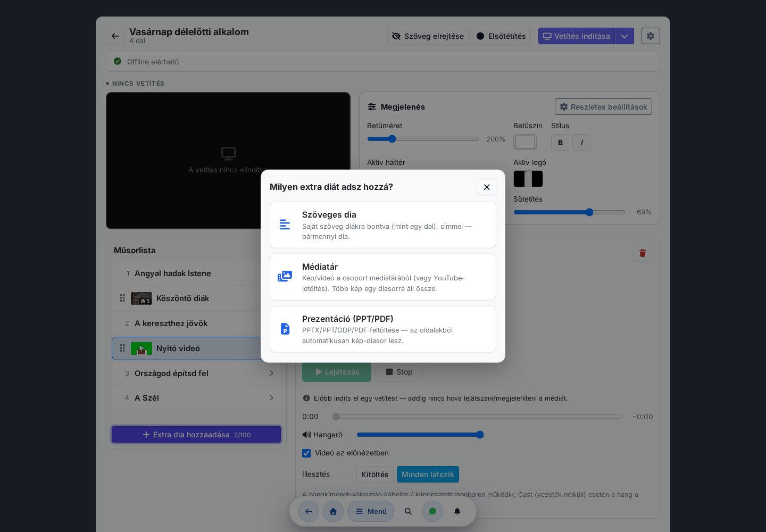
Task: Open the gear settings icon in header
Action: point(651,36)
